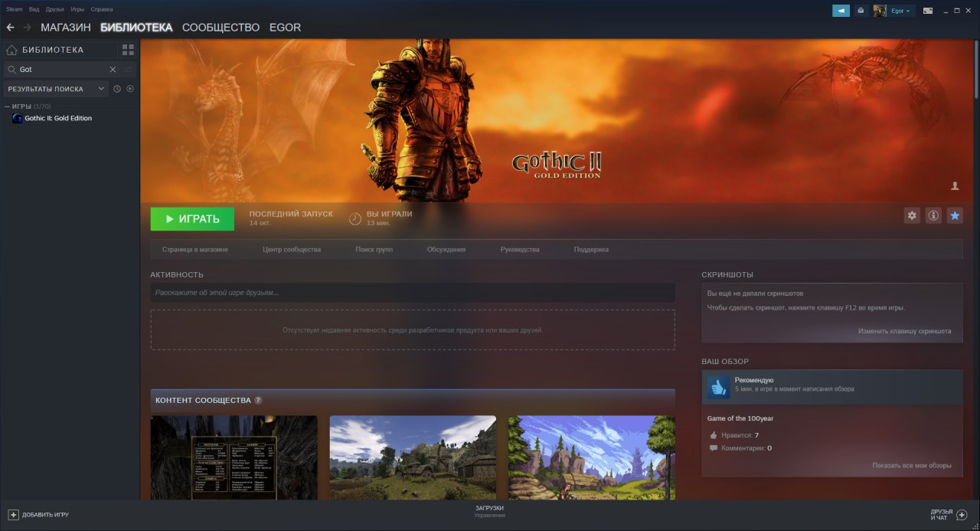Collapse the 'Игры' category
Viewport: 980px width, 531px height.
[x=7, y=107]
